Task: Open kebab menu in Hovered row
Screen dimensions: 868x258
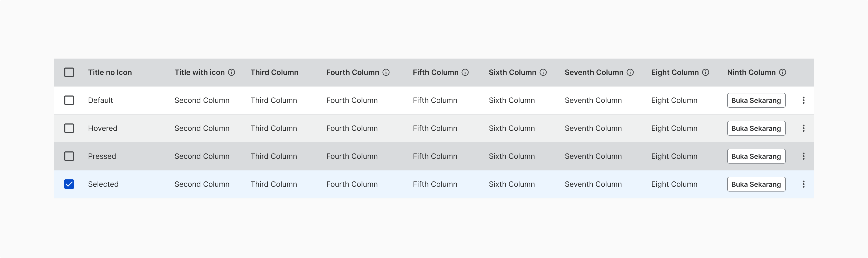Action: [804, 128]
